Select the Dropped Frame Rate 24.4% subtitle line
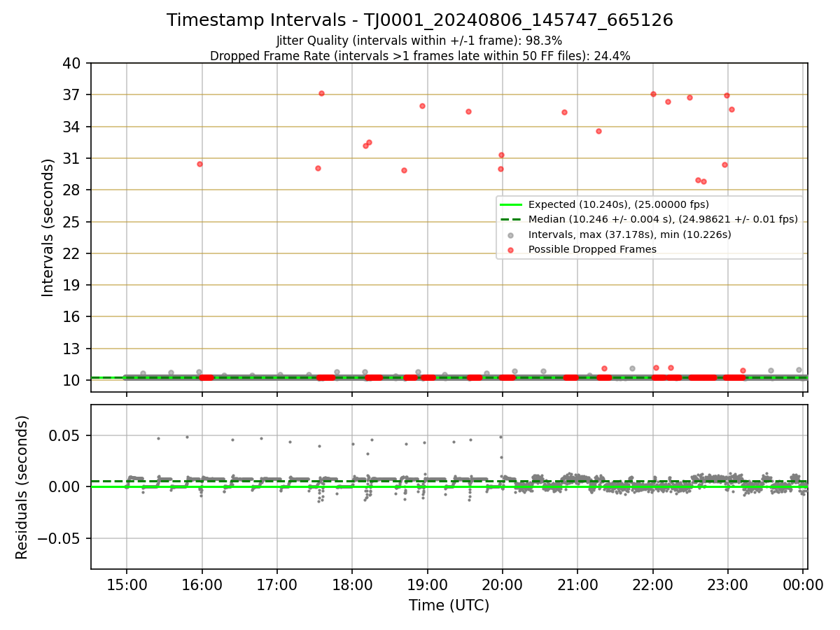This screenshot has width=840, height=630. coord(420,56)
